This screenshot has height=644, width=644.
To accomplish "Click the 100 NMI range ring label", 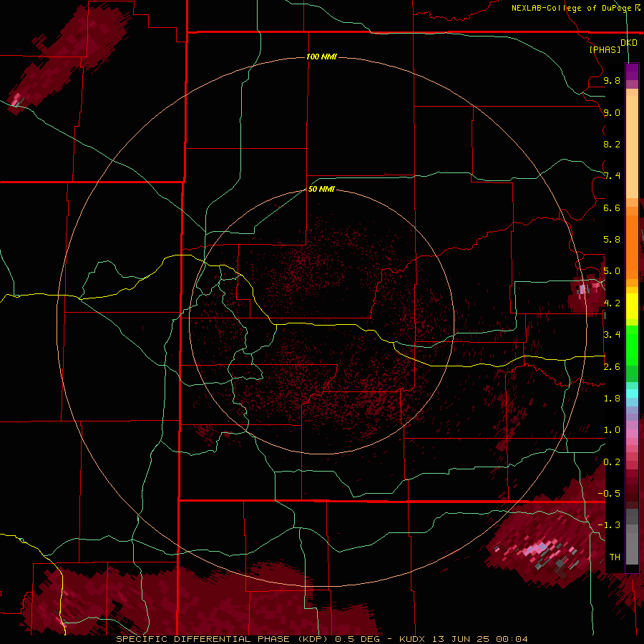I will 321,57.
